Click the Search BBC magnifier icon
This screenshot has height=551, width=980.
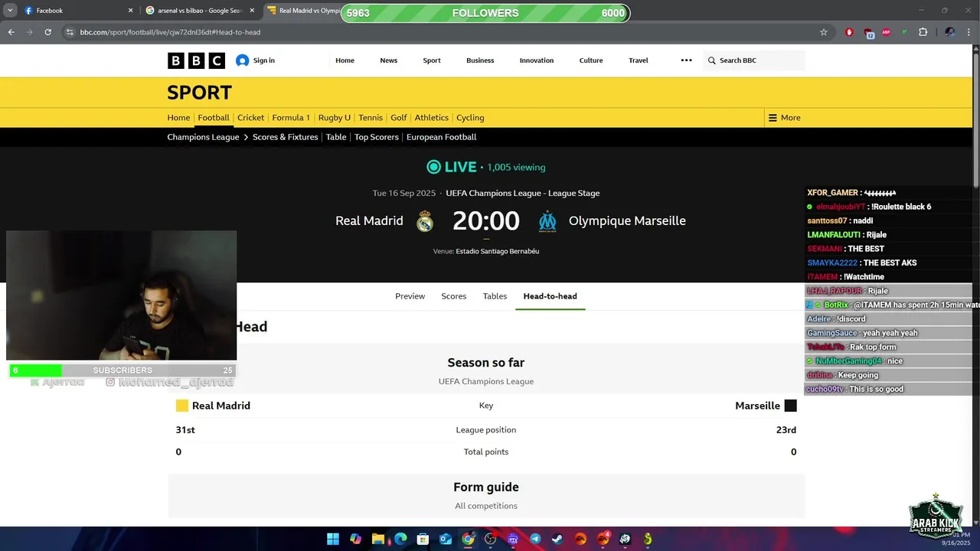pyautogui.click(x=711, y=60)
